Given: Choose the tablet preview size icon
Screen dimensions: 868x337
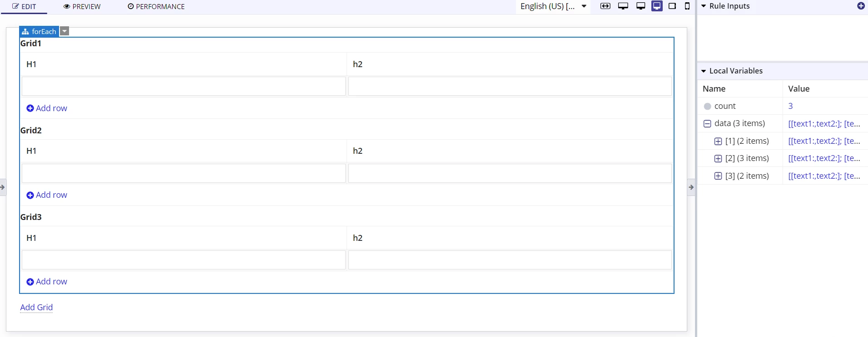Looking at the screenshot, I should pyautogui.click(x=672, y=6).
